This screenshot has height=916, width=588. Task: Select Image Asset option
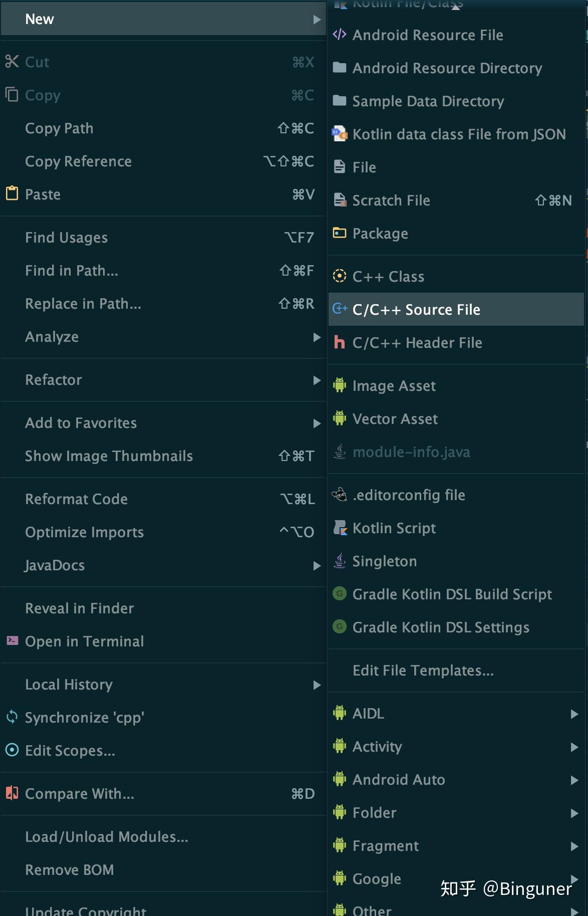tap(394, 386)
